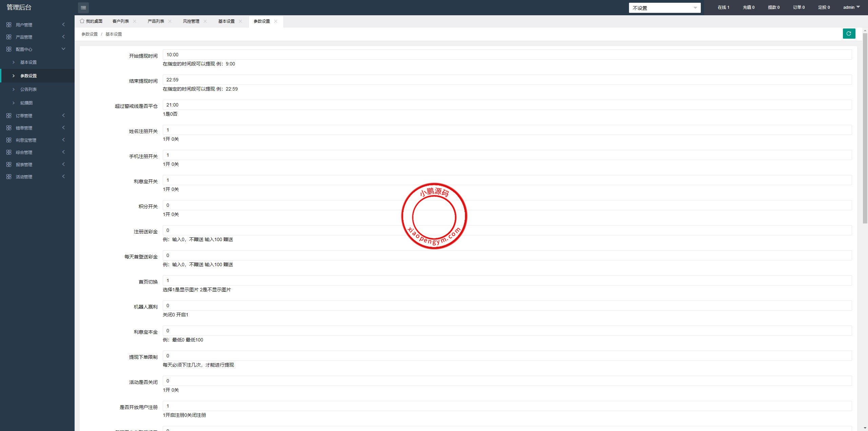Click the vertical page scrollbar

(x=865, y=129)
